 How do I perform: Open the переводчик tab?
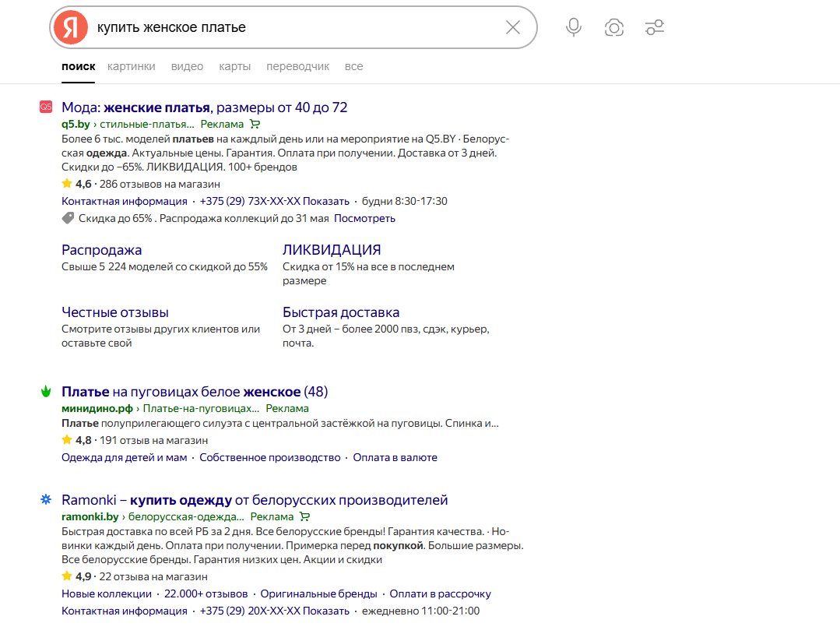coord(298,66)
